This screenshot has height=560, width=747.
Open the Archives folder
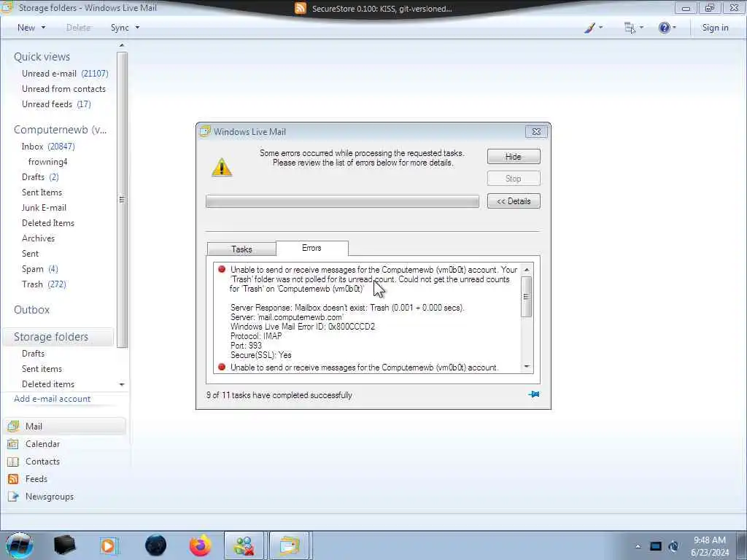click(38, 238)
